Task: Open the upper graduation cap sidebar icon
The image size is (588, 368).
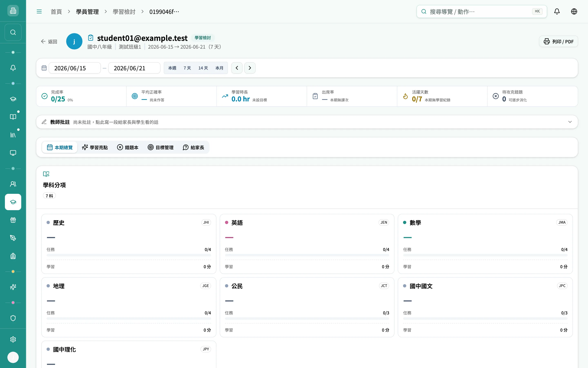Action: [13, 99]
